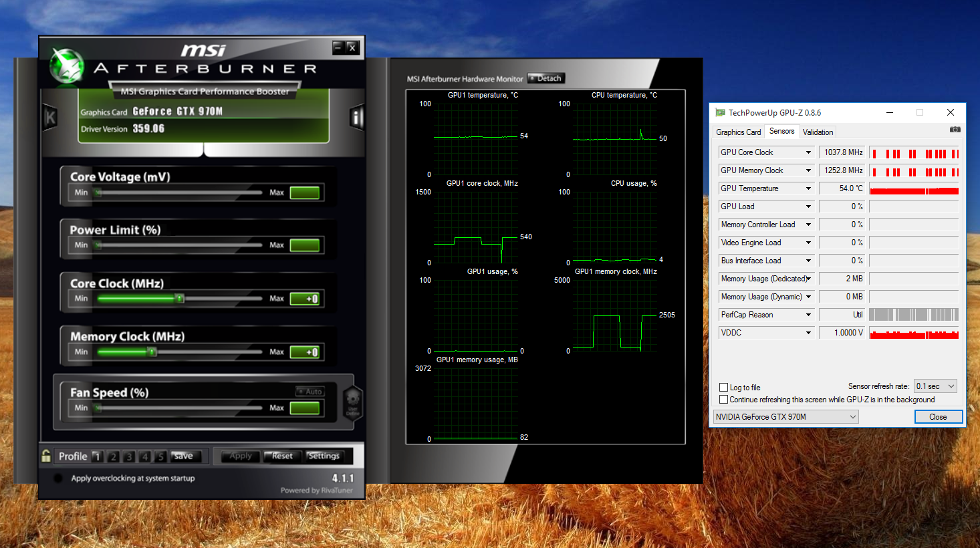Show information via the i side button
The image size is (980, 548).
[x=356, y=118]
